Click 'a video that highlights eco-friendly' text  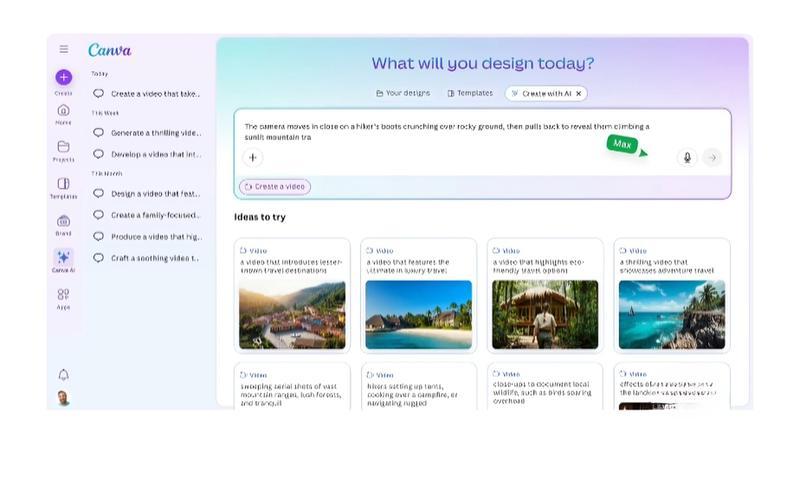click(x=539, y=266)
